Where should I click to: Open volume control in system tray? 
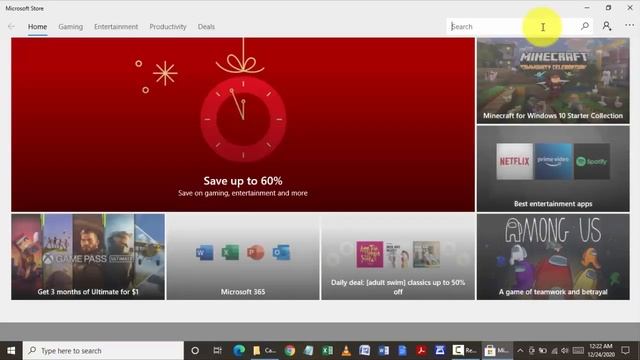[565, 351]
